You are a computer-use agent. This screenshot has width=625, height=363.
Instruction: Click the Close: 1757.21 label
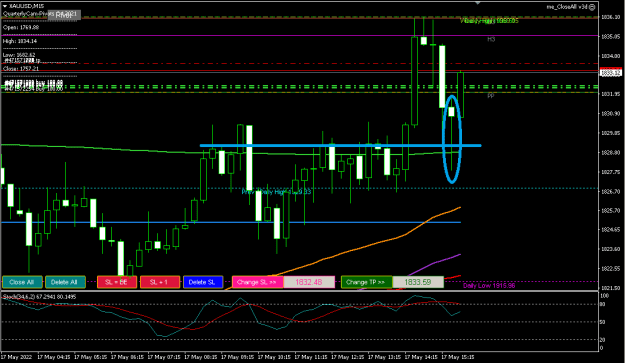click(x=21, y=69)
